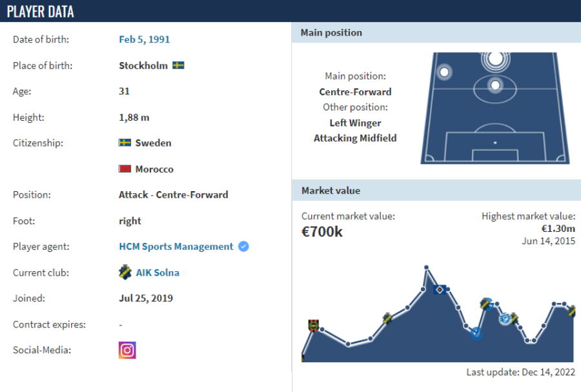Click the AIK Solna club crest icon
Viewport: 581px width, 392px height.
125,273
